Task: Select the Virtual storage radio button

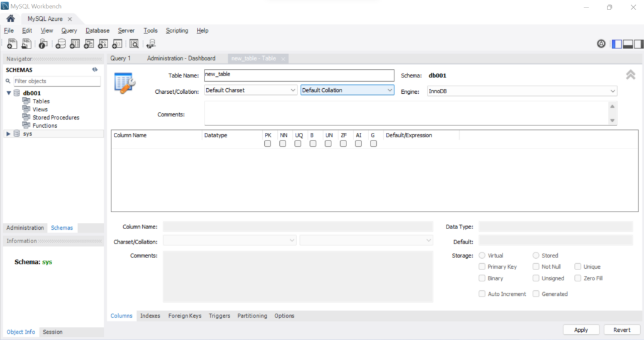Action: [482, 255]
